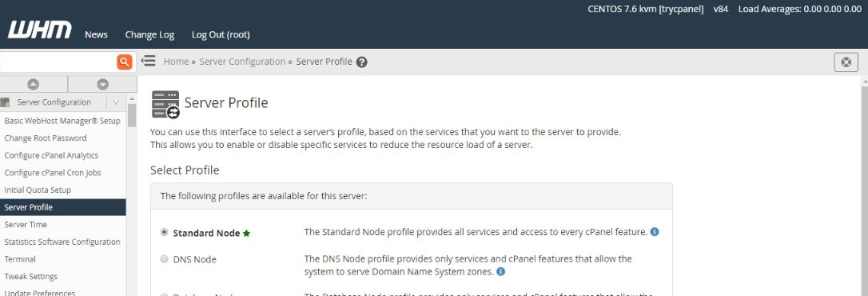This screenshot has width=868, height=296.
Task: Open the Change Log menu item
Action: pyautogui.click(x=149, y=34)
